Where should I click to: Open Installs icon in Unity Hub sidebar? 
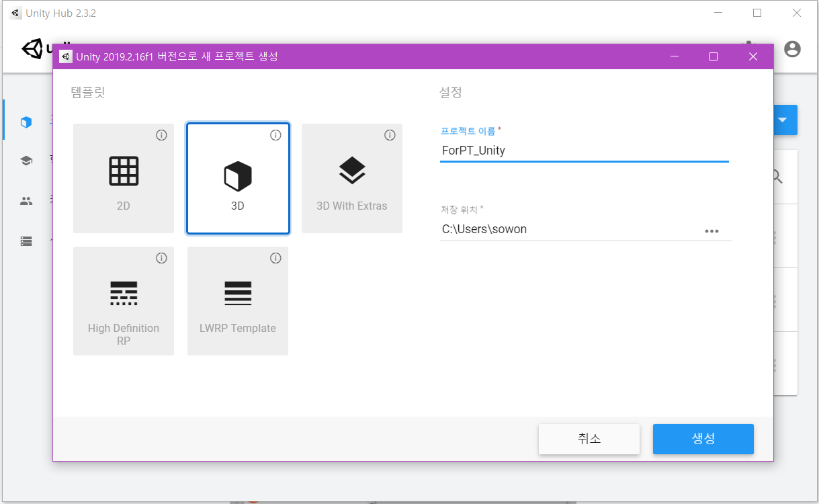click(26, 241)
